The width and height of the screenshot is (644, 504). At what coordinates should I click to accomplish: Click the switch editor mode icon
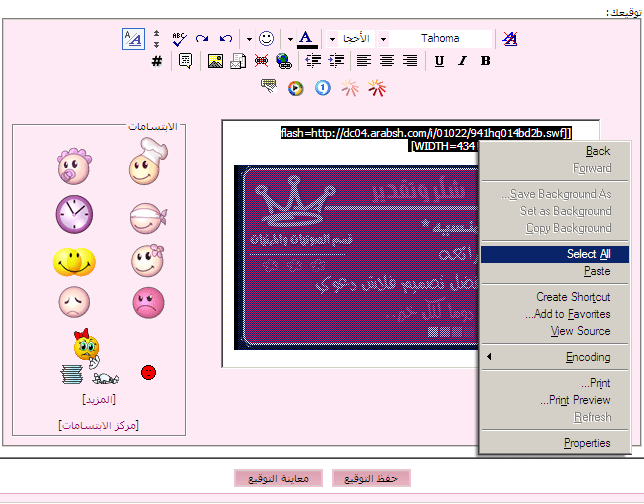[133, 39]
